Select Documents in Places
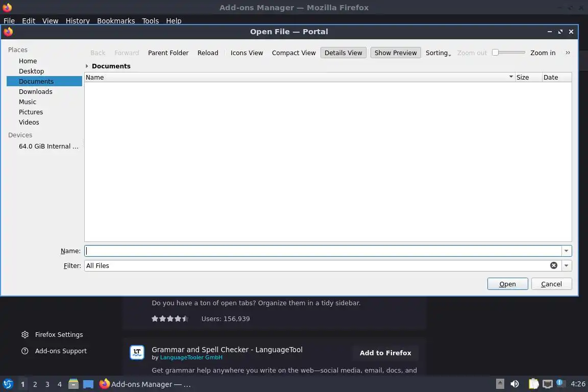This screenshot has height=392, width=588. click(x=44, y=81)
